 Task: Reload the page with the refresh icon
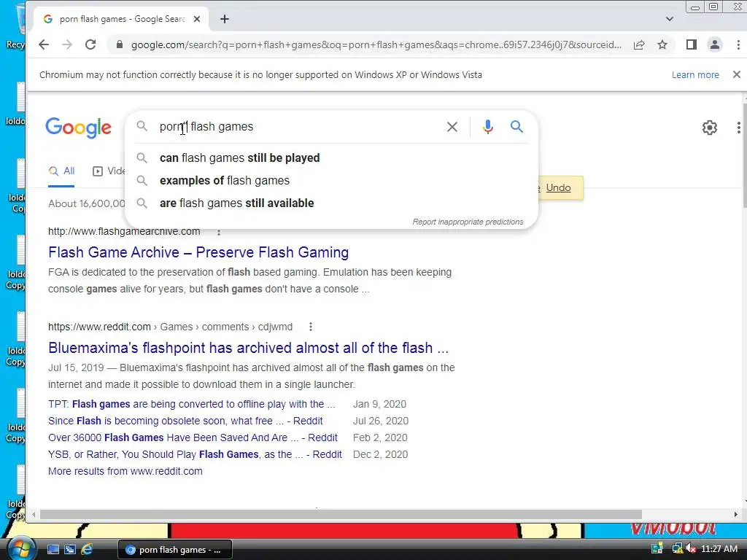pyautogui.click(x=90, y=44)
